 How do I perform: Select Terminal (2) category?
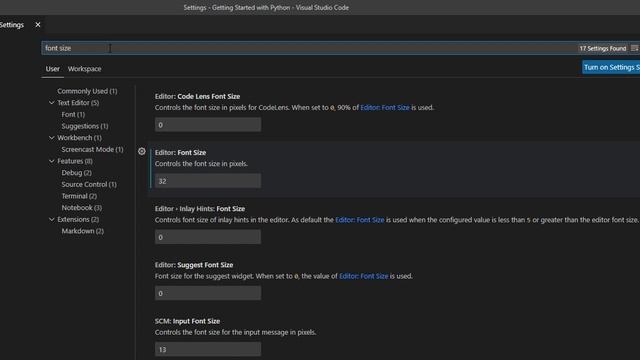coord(79,196)
